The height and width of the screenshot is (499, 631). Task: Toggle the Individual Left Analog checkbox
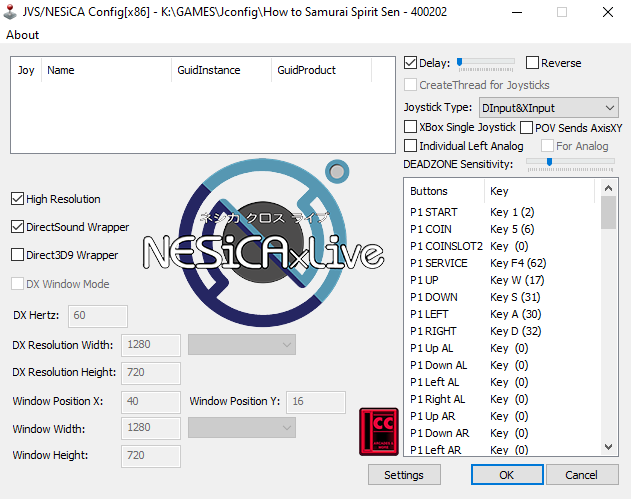click(411, 146)
